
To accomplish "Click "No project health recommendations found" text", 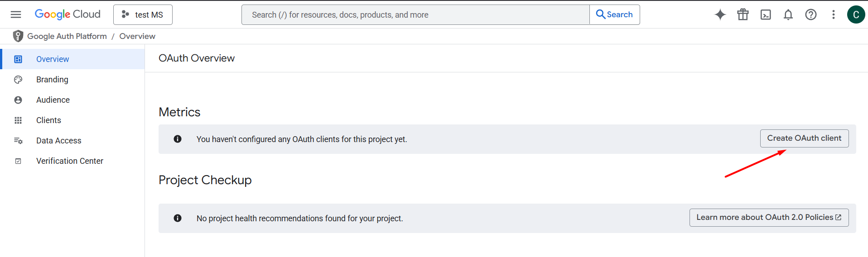I will (x=300, y=219).
